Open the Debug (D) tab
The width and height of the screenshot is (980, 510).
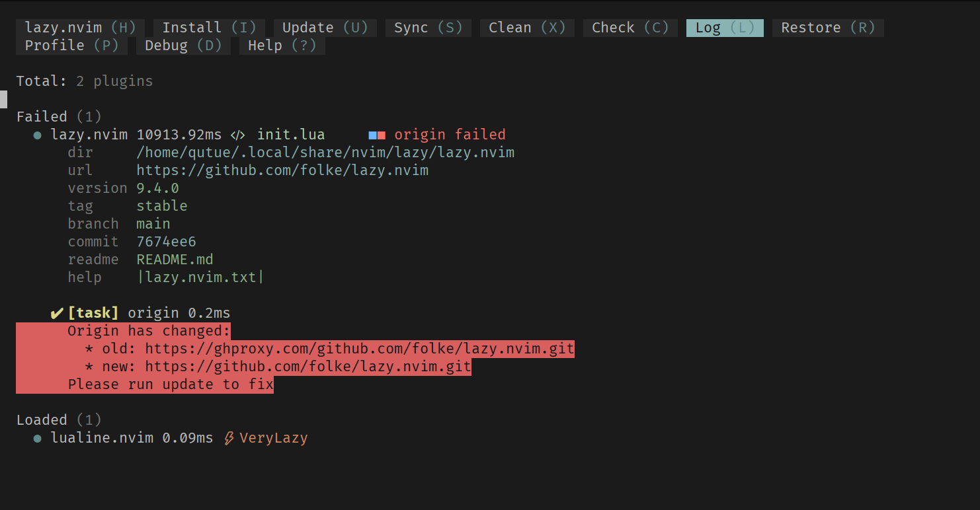[x=183, y=46]
